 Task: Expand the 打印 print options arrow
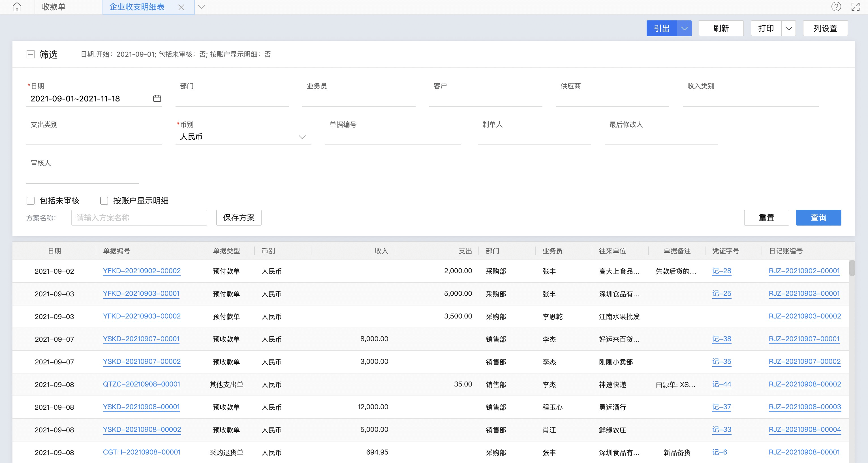pyautogui.click(x=788, y=28)
